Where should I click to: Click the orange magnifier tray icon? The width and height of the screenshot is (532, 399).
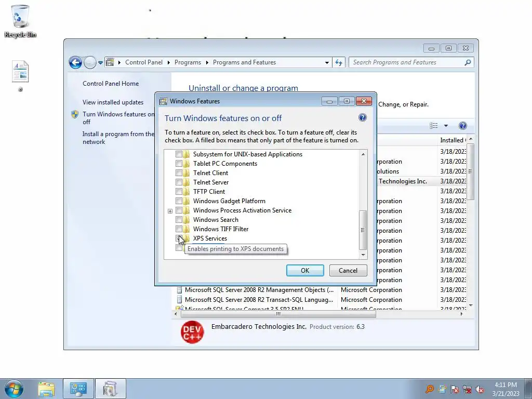(430, 389)
